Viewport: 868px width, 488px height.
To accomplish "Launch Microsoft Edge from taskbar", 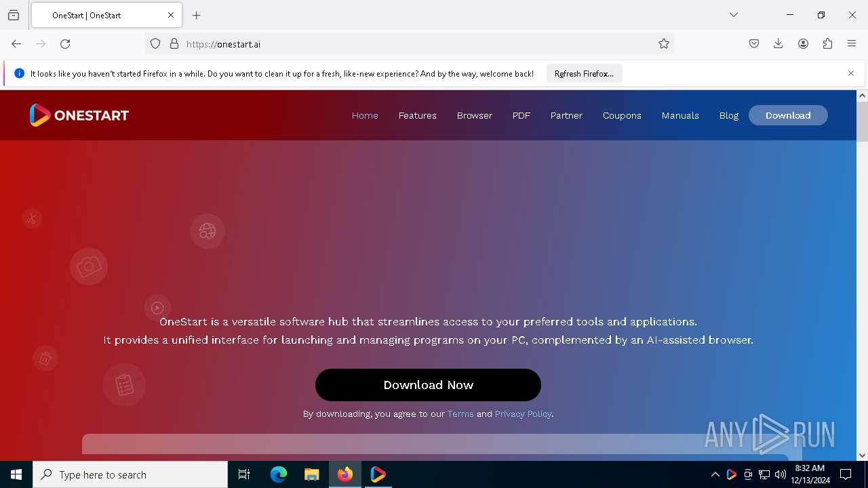I will [279, 474].
